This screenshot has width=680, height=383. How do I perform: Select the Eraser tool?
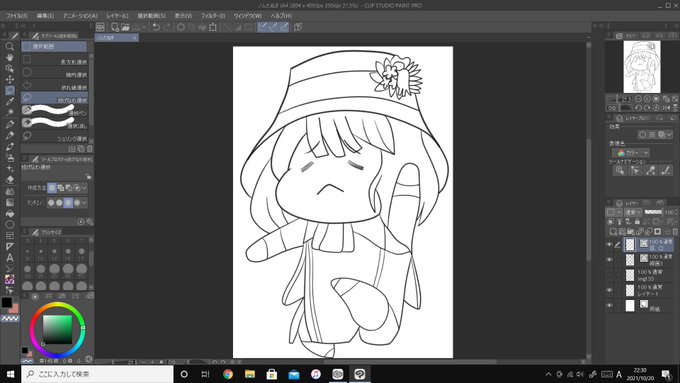pos(10,180)
